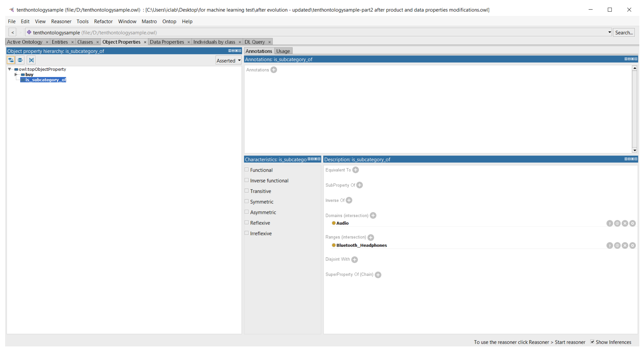644x352 pixels.
Task: Open the Reasoner menu
Action: (x=61, y=21)
